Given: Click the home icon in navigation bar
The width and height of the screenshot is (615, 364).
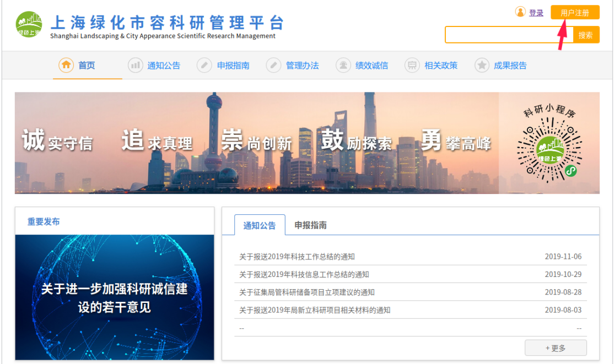Looking at the screenshot, I should (66, 65).
